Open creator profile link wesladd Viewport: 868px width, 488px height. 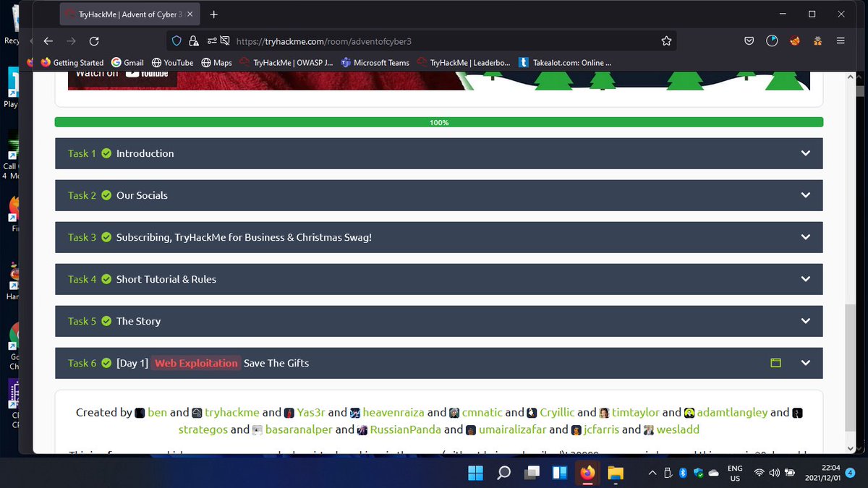click(678, 429)
